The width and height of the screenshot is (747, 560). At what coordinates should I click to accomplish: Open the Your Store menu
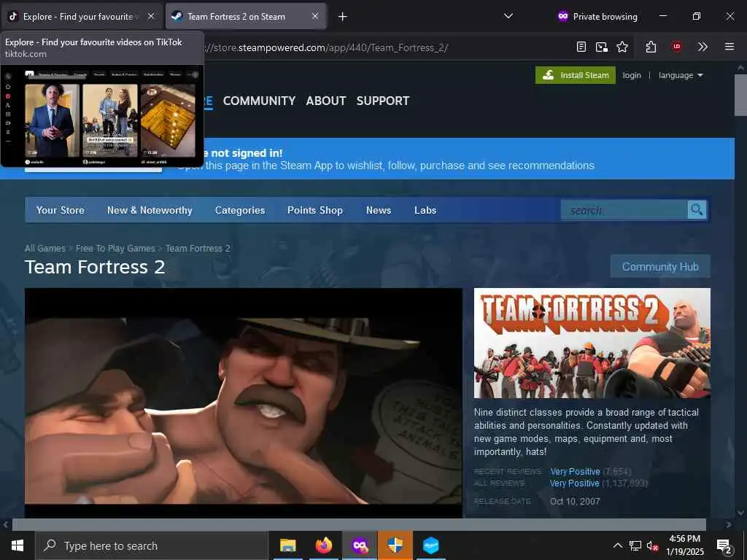[61, 210]
